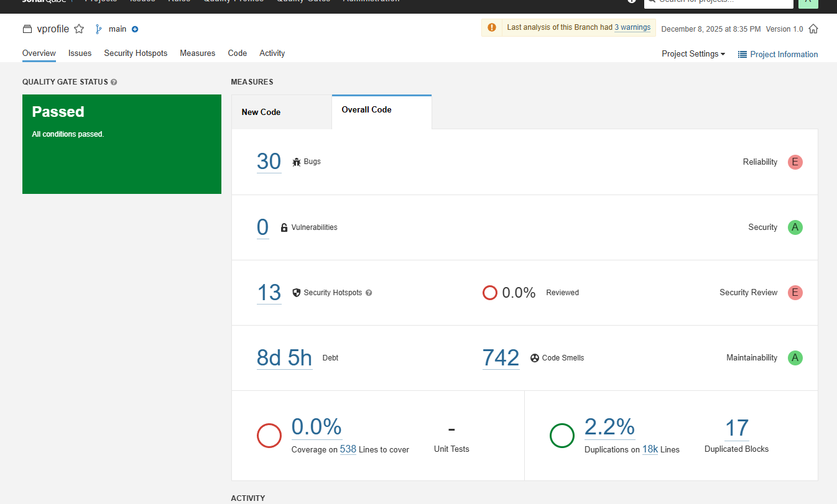The height and width of the screenshot is (504, 837).
Task: Mark vprofile as favorite with the star
Action: point(79,29)
